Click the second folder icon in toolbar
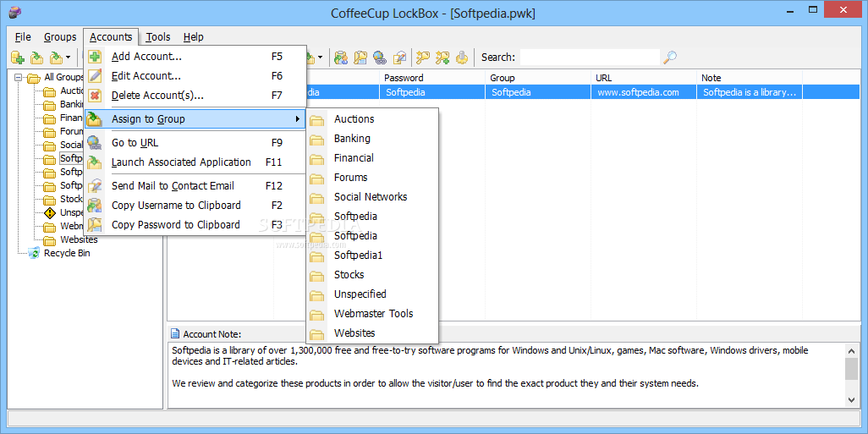Image resolution: width=868 pixels, height=434 pixels. pyautogui.click(x=36, y=57)
